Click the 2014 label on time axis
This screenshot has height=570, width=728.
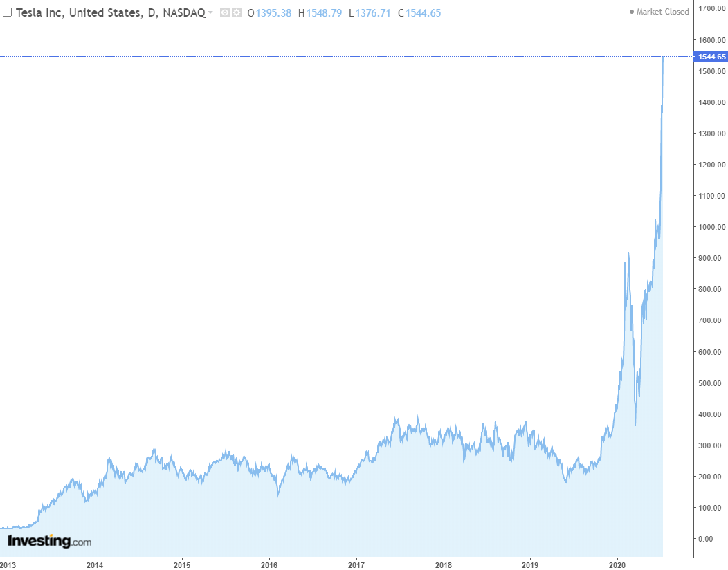pyautogui.click(x=95, y=565)
